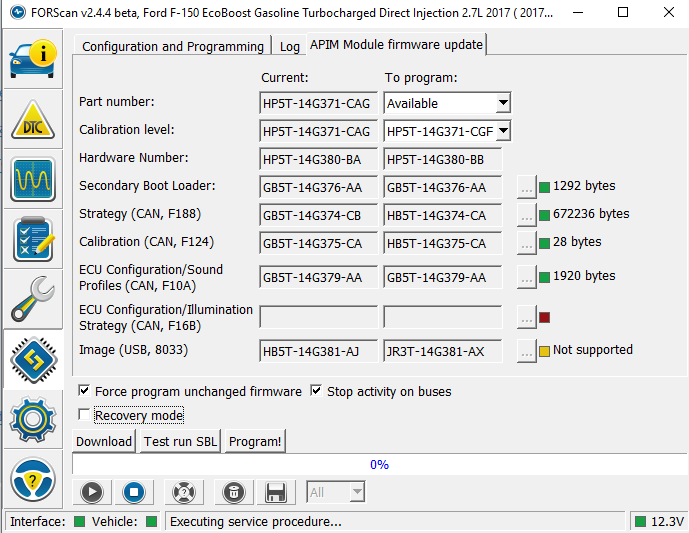Open the settings gear section
The width and height of the screenshot is (689, 533).
point(33,420)
